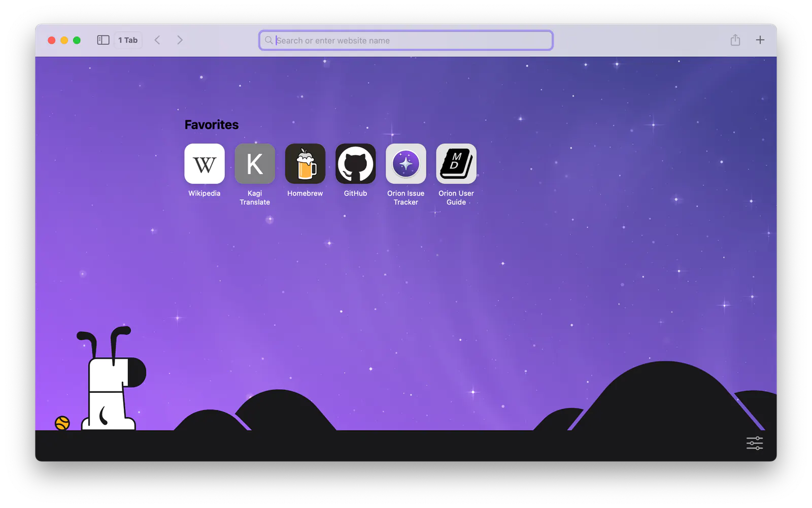812x508 pixels.
Task: Open the Orion User Guide favorite
Action: click(456, 163)
